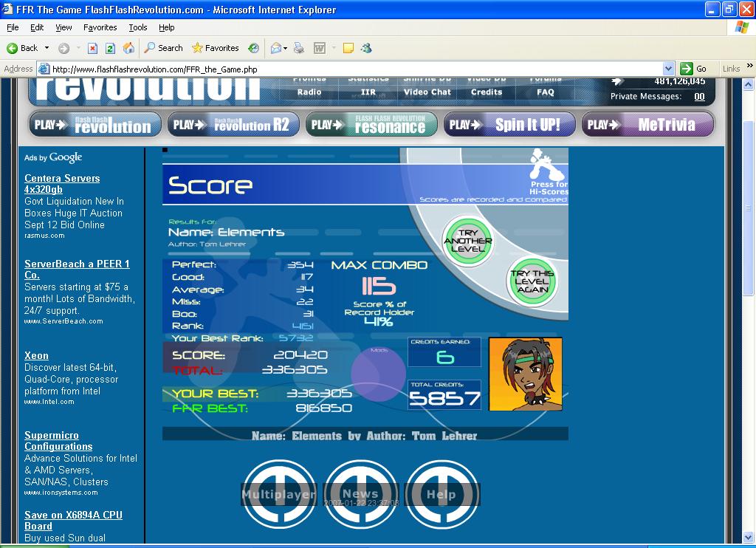Image resolution: width=756 pixels, height=548 pixels.
Task: Go to the Home page icon
Action: 128,48
